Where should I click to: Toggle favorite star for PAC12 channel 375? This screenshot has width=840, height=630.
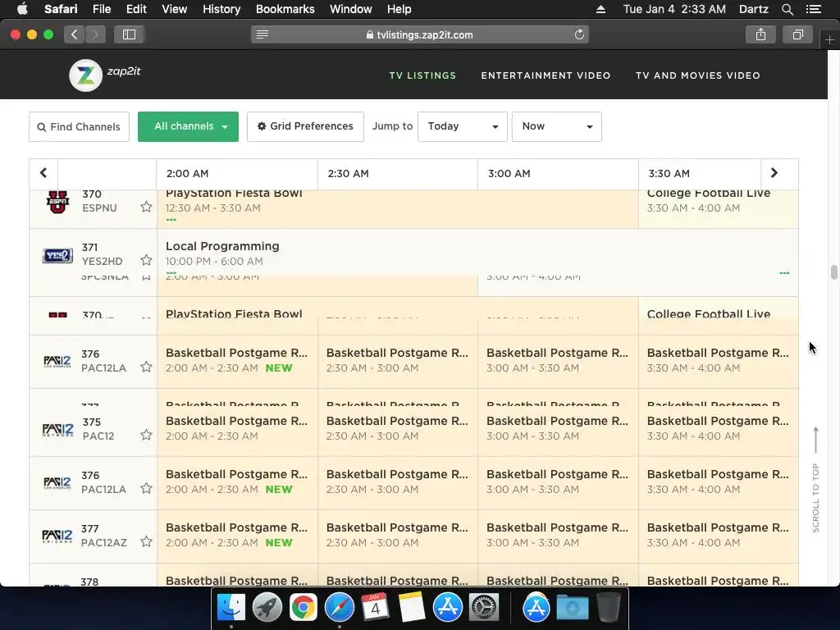point(146,435)
